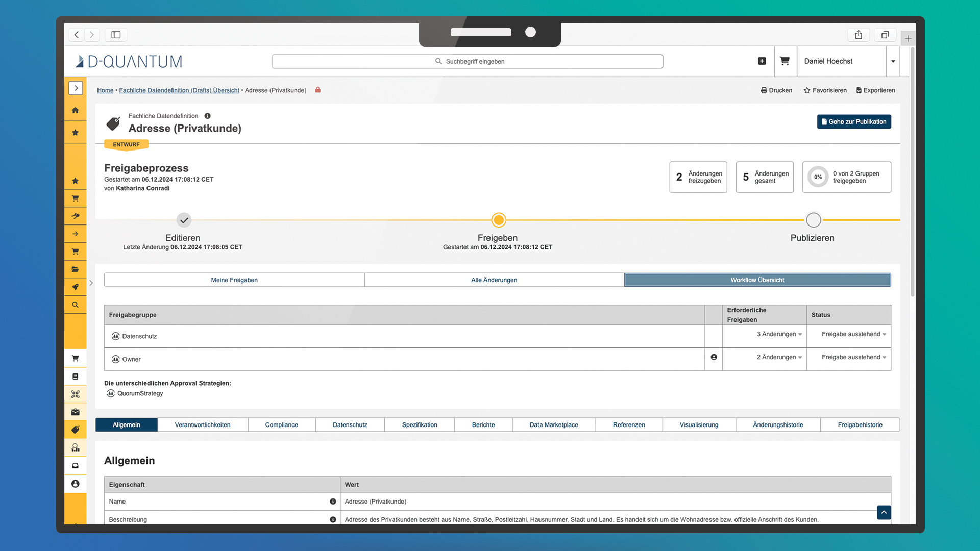This screenshot has height=551, width=980.
Task: Open the Home icon in the sidebar
Action: click(75, 110)
